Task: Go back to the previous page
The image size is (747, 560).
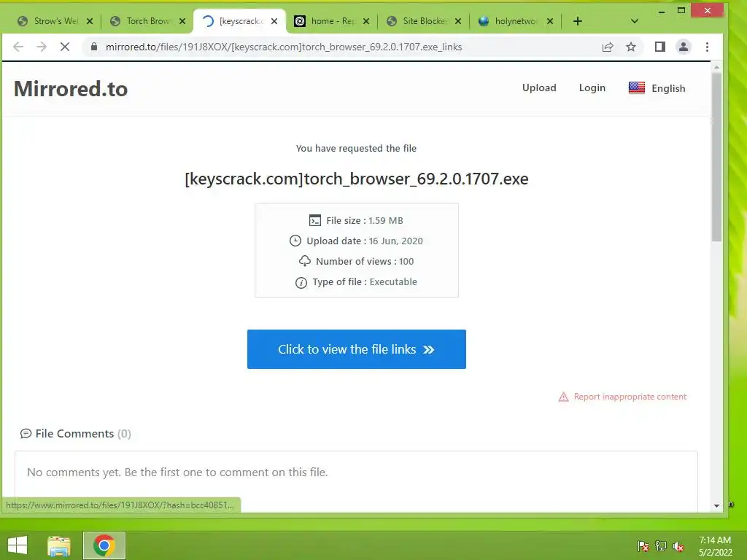Action: click(x=18, y=47)
